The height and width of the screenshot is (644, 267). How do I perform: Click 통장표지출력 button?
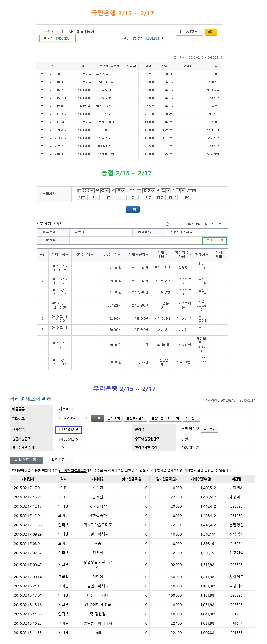pos(135,418)
